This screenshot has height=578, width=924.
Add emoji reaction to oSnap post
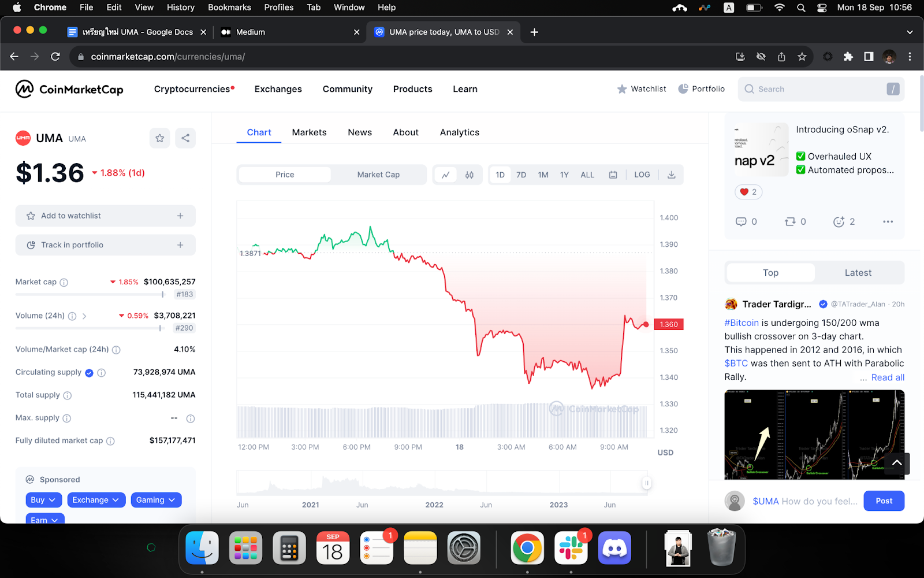pos(844,221)
